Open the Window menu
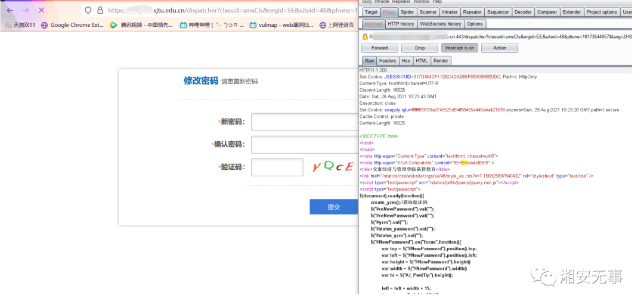The image size is (644, 305). [422, 2]
